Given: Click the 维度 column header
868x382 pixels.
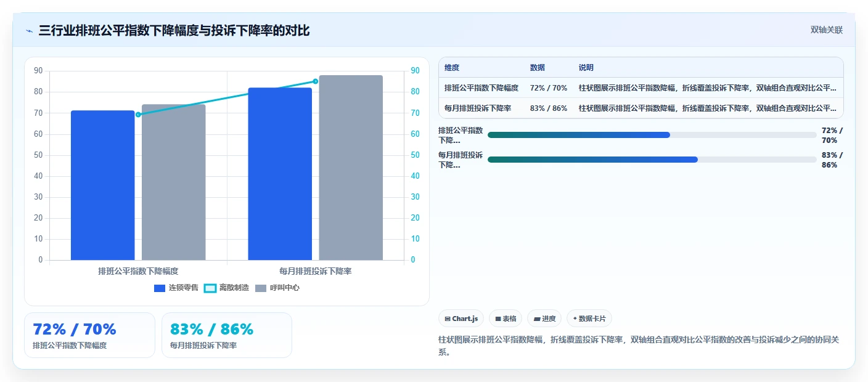Looking at the screenshot, I should coord(452,68).
